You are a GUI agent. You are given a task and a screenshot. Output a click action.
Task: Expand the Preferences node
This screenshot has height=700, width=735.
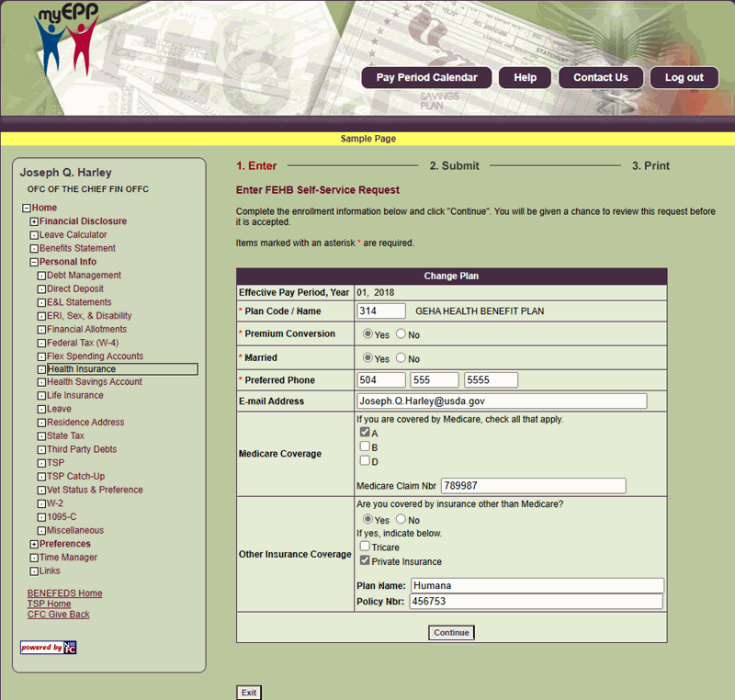click(34, 545)
